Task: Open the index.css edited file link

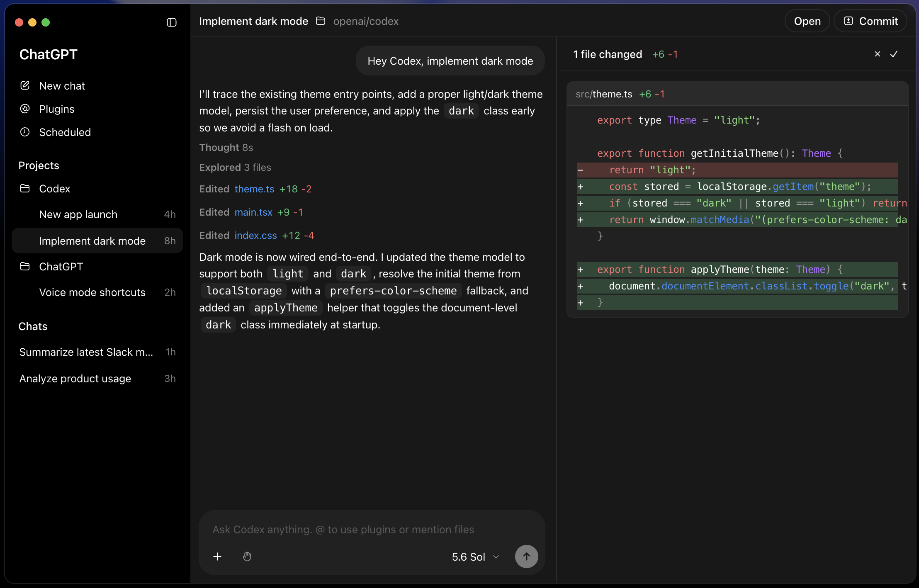Action: pyautogui.click(x=255, y=236)
